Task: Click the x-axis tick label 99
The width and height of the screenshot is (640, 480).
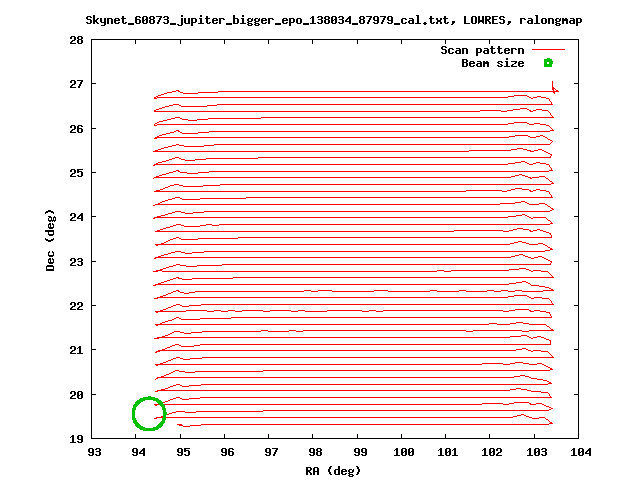Action: click(360, 452)
